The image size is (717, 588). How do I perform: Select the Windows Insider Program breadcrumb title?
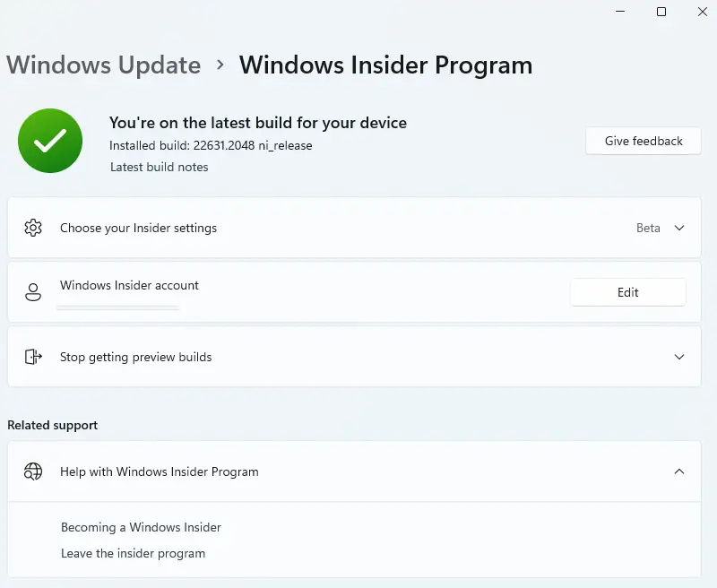pyautogui.click(x=385, y=65)
